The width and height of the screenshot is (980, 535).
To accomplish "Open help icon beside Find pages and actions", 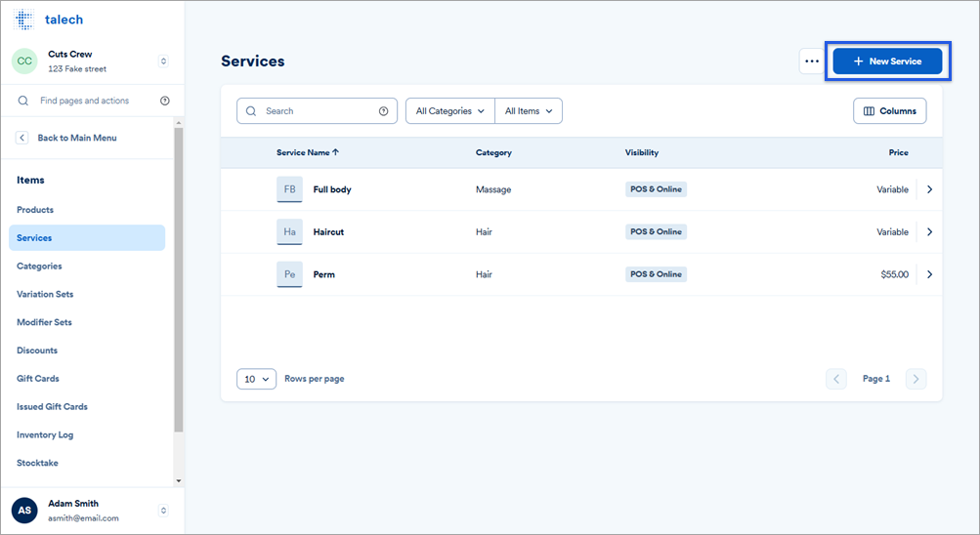I will click(x=165, y=101).
